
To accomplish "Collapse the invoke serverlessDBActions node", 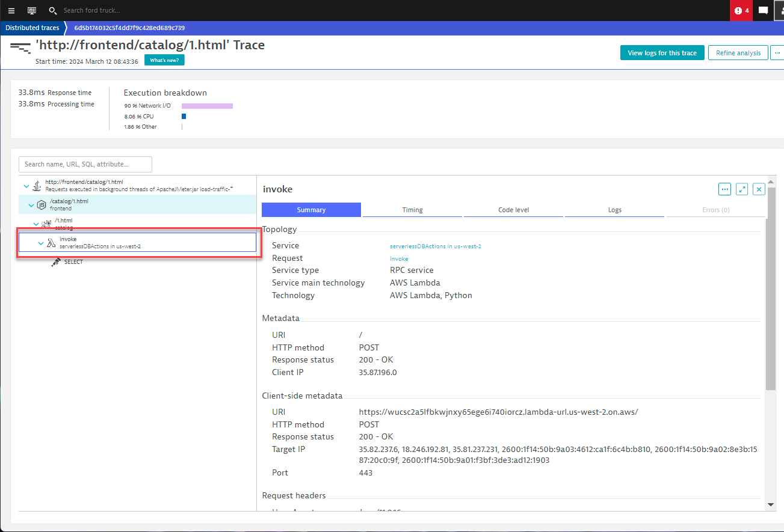I will tap(41, 243).
